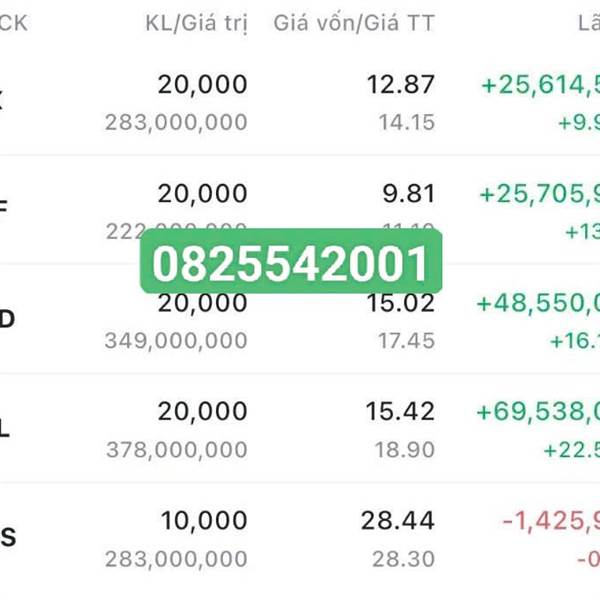Select the +48,550 profit figure
The height and width of the screenshot is (600, 600).
click(x=538, y=303)
